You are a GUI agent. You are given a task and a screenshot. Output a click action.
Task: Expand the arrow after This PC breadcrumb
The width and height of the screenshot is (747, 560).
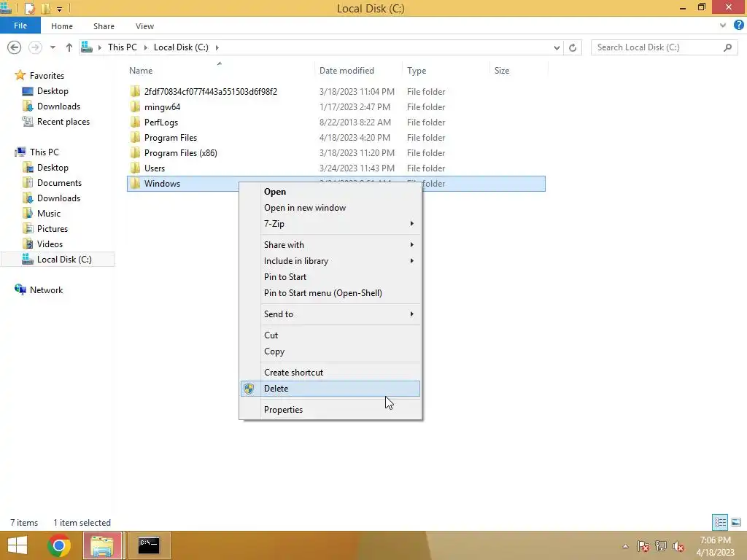[x=146, y=47]
